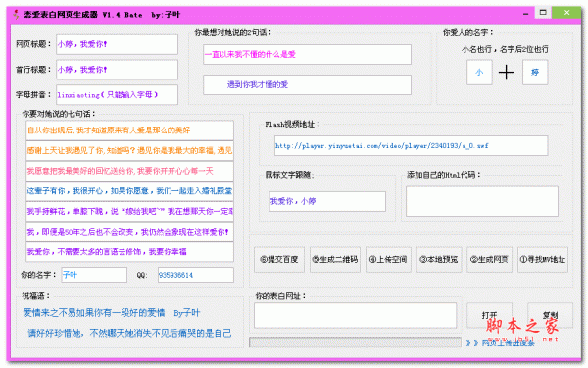Image resolution: width=588 pixels, height=368 pixels.
Task: Click the sentence field starting 我手捧鲜花
Action: point(129,211)
